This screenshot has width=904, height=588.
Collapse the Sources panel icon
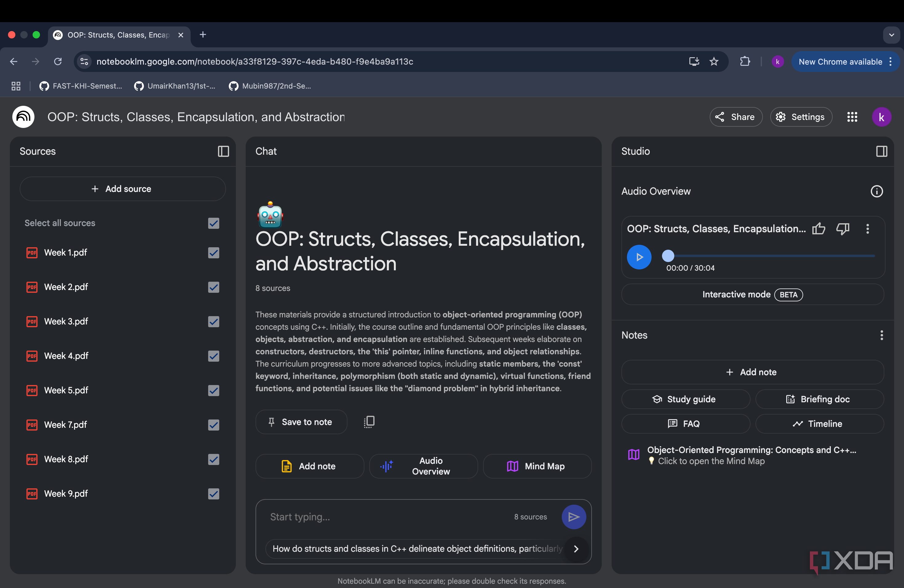223,151
